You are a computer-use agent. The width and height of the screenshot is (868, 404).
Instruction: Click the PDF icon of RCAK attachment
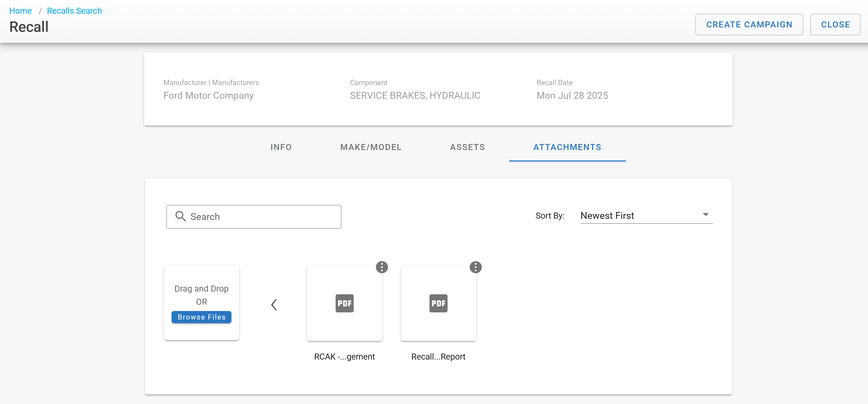[x=344, y=303]
